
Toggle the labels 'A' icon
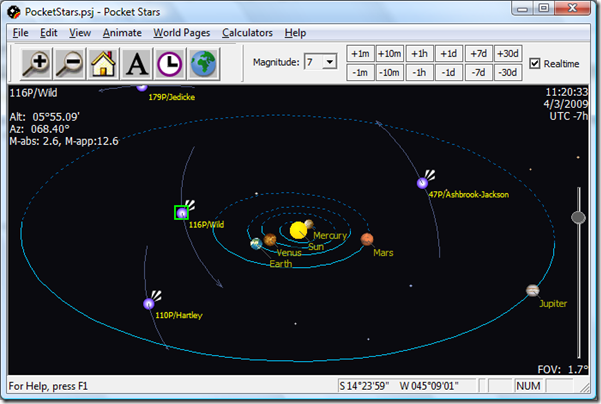[x=137, y=63]
